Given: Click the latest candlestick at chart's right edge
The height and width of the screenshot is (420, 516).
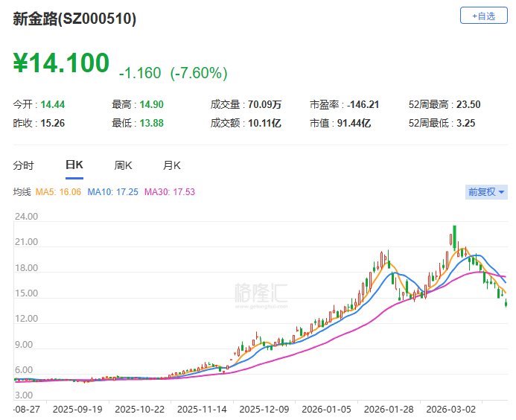Looking at the screenshot, I should (506, 302).
